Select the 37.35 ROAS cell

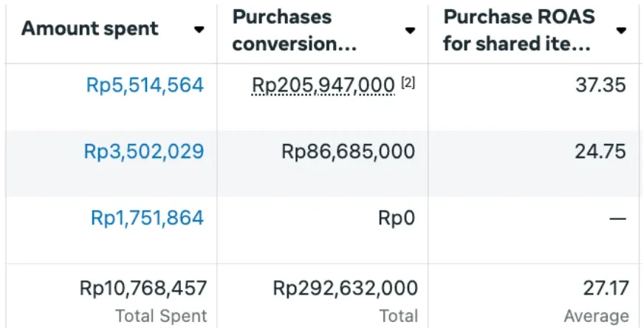[600, 85]
